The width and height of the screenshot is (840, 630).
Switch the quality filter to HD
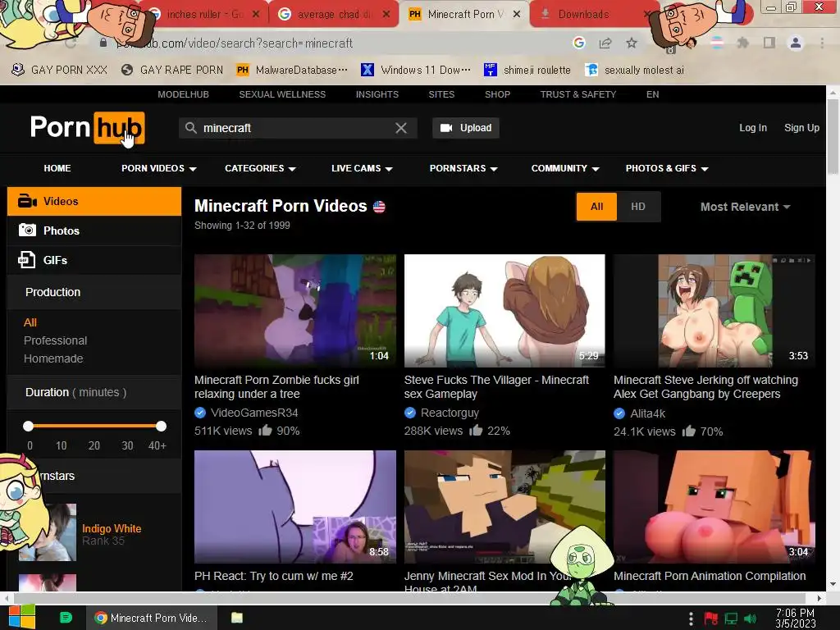(x=638, y=207)
